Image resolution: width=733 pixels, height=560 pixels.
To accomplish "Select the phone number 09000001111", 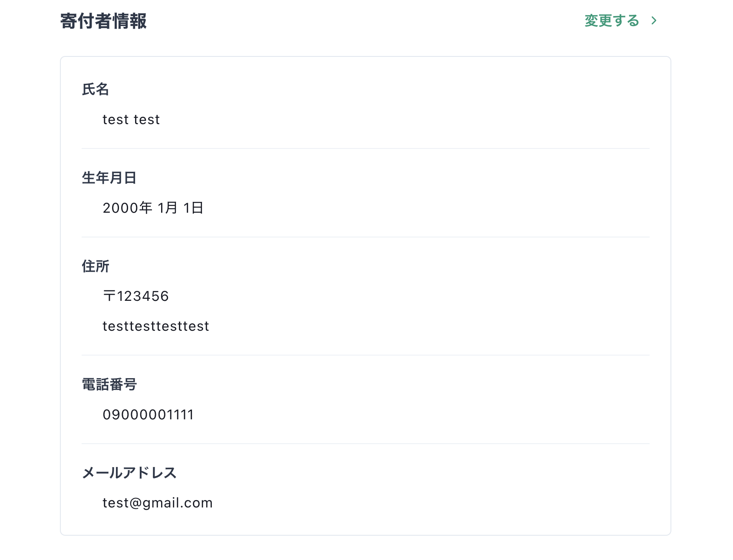I will coord(148,415).
